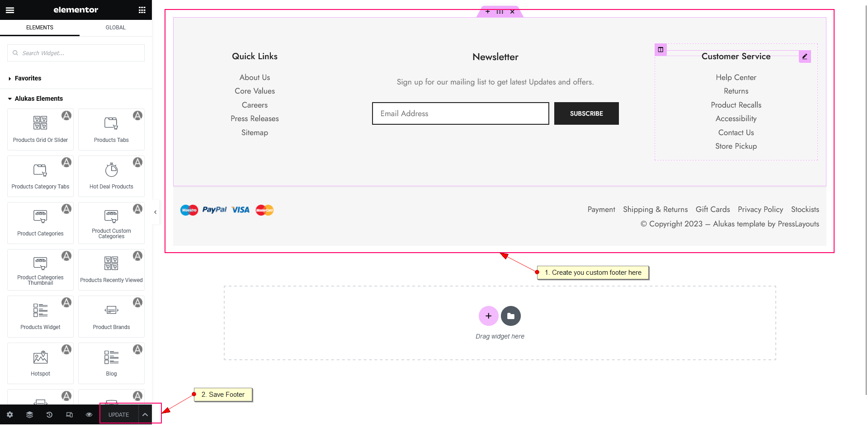This screenshot has height=428, width=868.
Task: Collapse the Alukas Elements category
Action: point(38,99)
